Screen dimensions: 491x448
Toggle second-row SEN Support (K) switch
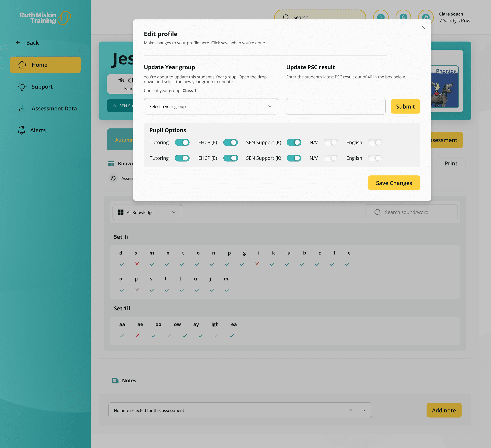click(x=294, y=158)
